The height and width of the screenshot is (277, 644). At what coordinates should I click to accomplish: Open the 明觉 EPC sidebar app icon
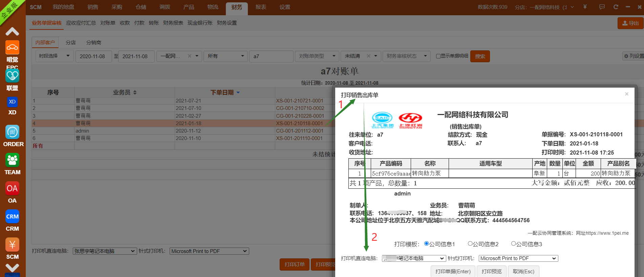point(12,48)
